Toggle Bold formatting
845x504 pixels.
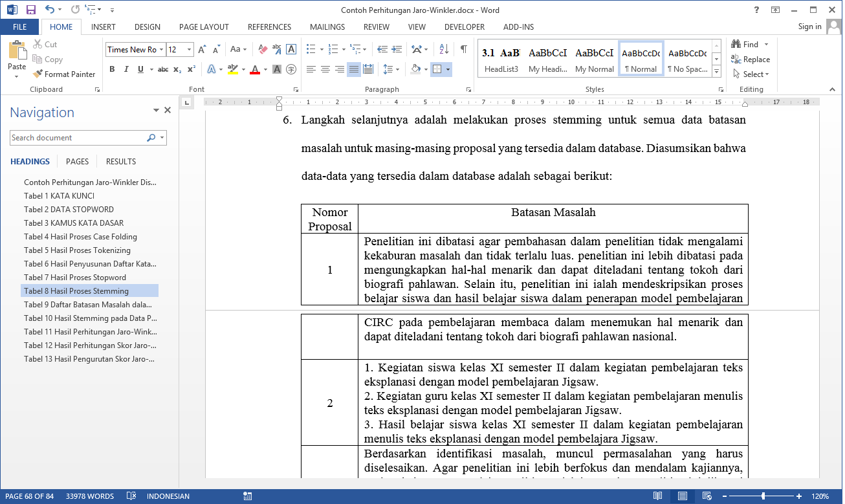(112, 69)
